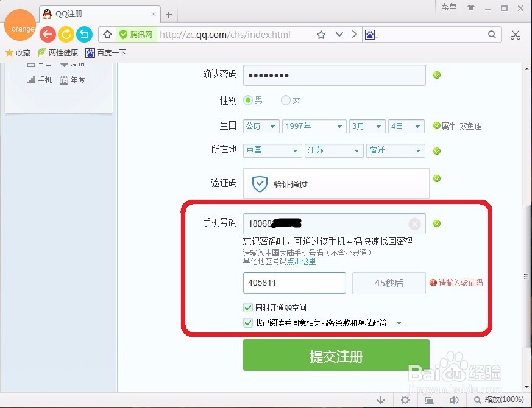Toggle the 同时开通QQ空间 checkbox
This screenshot has width=532, height=408.
[x=248, y=308]
